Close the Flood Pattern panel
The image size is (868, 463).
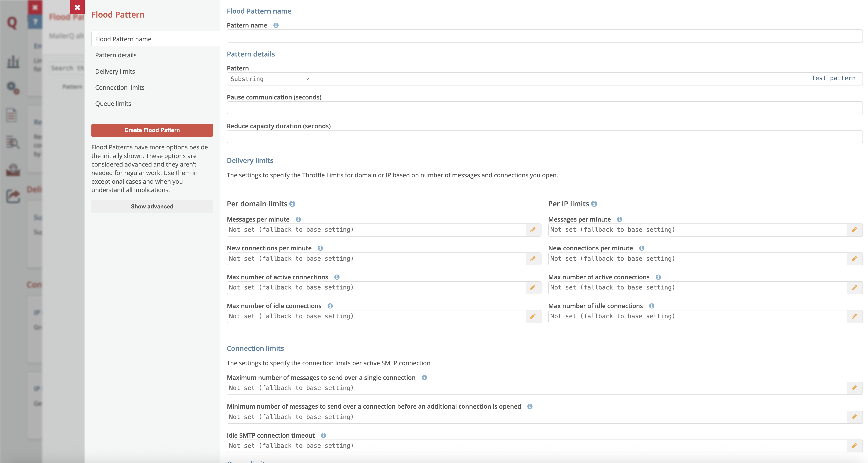(x=77, y=7)
